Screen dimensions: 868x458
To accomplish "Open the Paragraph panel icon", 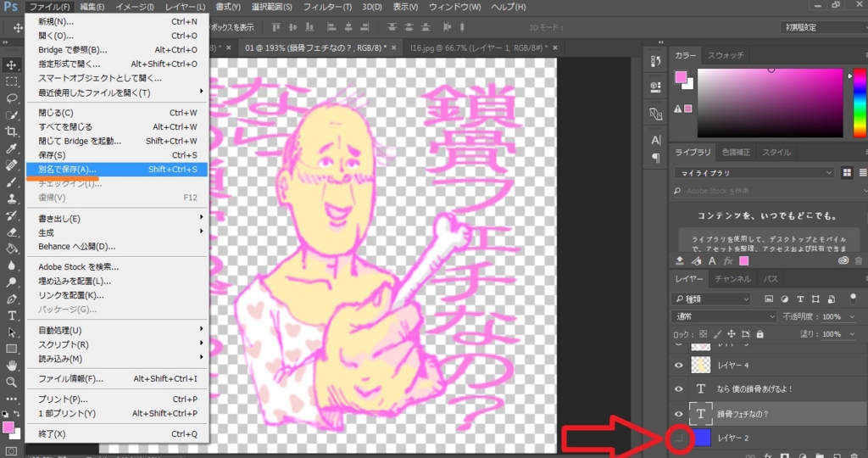I will [655, 158].
